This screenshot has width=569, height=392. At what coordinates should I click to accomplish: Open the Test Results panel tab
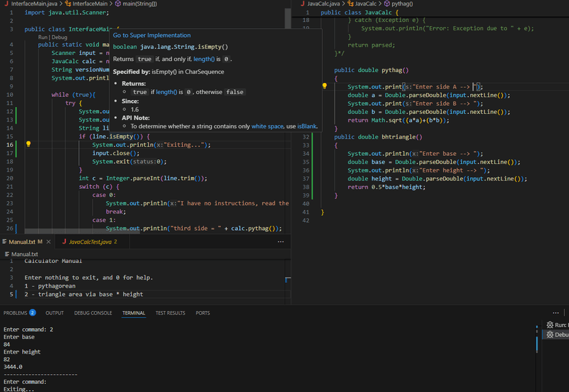click(x=170, y=313)
